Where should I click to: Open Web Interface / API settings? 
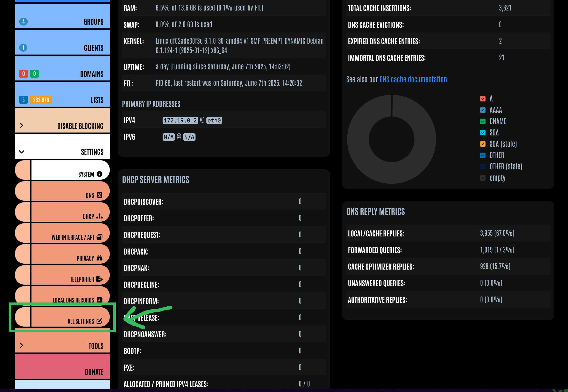pos(62,233)
